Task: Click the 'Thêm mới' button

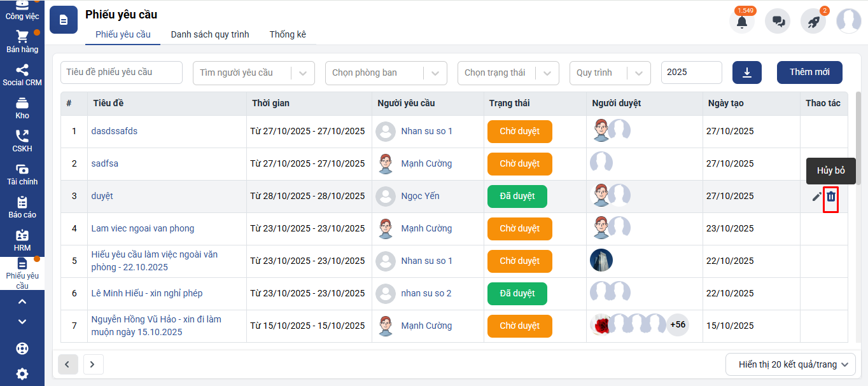Action: tap(809, 72)
